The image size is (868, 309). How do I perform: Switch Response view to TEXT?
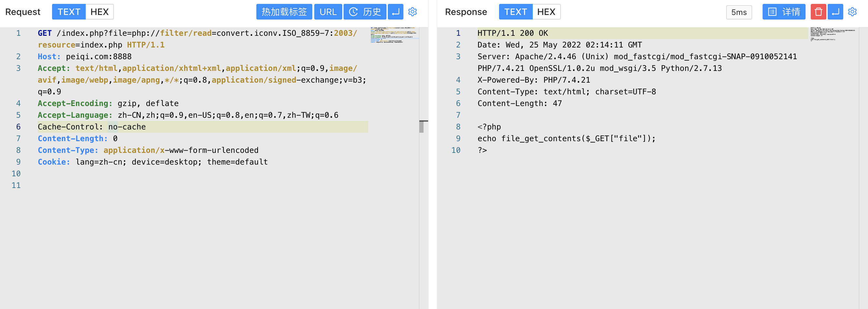tap(516, 12)
